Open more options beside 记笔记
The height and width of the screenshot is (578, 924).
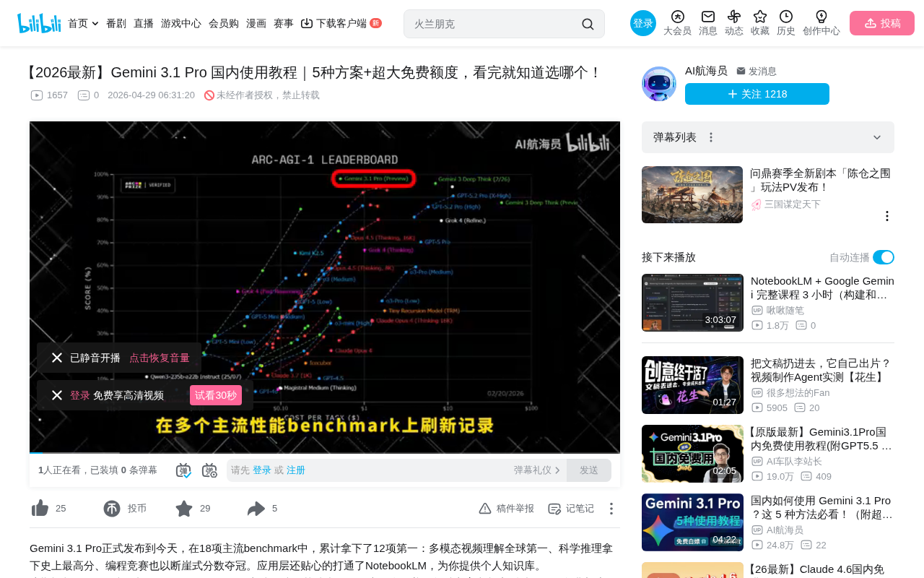(611, 509)
